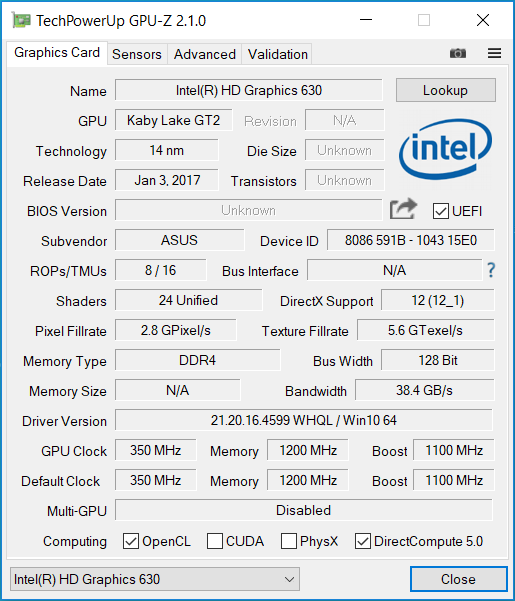Toggle the UEFI checkbox
Image resolution: width=515 pixels, height=601 pixels.
coord(441,211)
